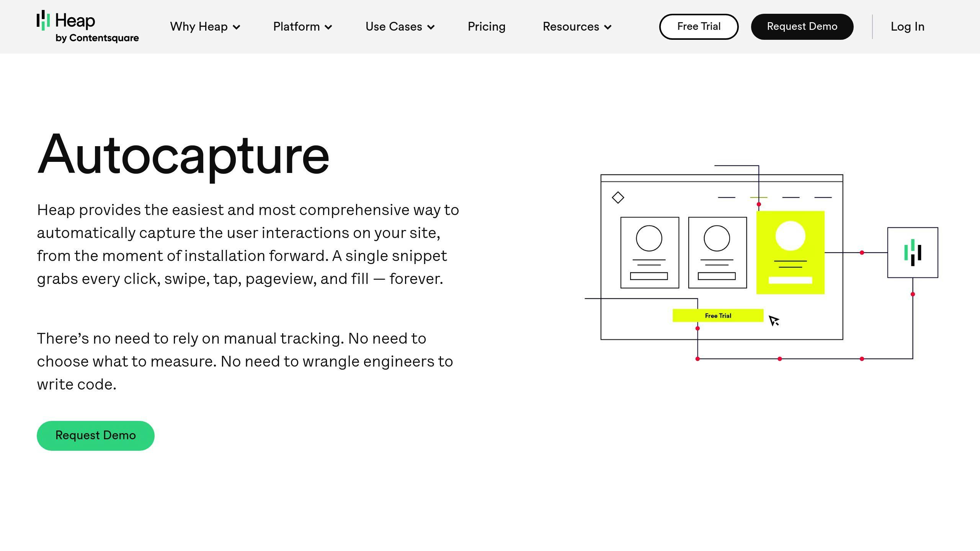Expand the Use Cases dropdown menu

[x=400, y=27]
